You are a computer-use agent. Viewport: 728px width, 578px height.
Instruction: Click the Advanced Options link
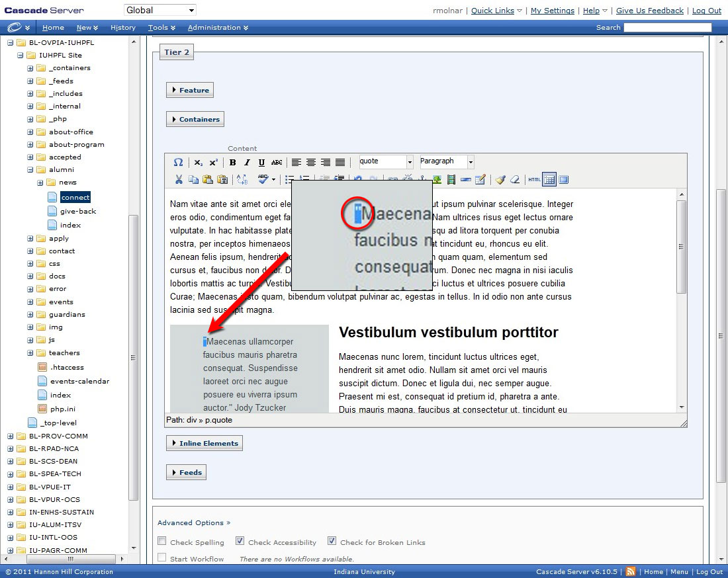coord(194,522)
